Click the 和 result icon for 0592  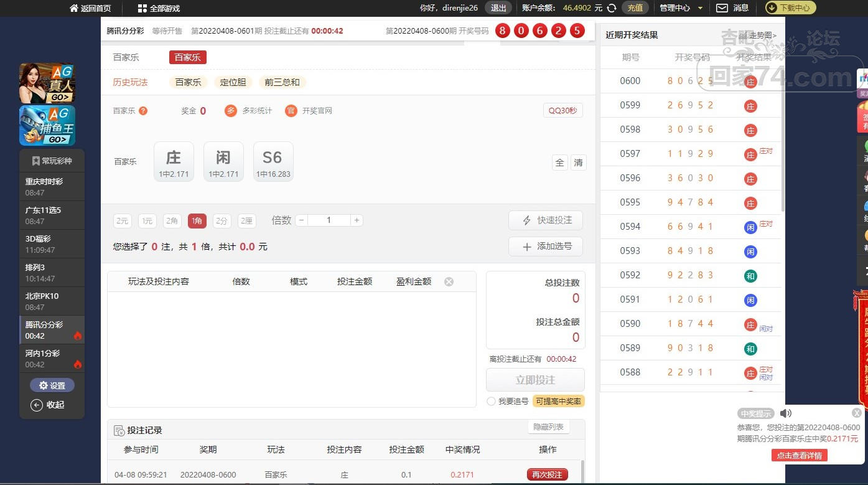click(750, 276)
